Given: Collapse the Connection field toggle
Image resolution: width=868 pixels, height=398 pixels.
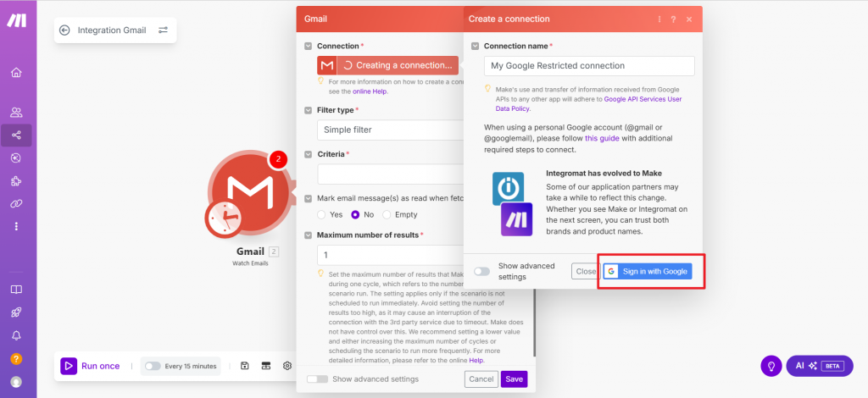Looking at the screenshot, I should click(x=308, y=46).
